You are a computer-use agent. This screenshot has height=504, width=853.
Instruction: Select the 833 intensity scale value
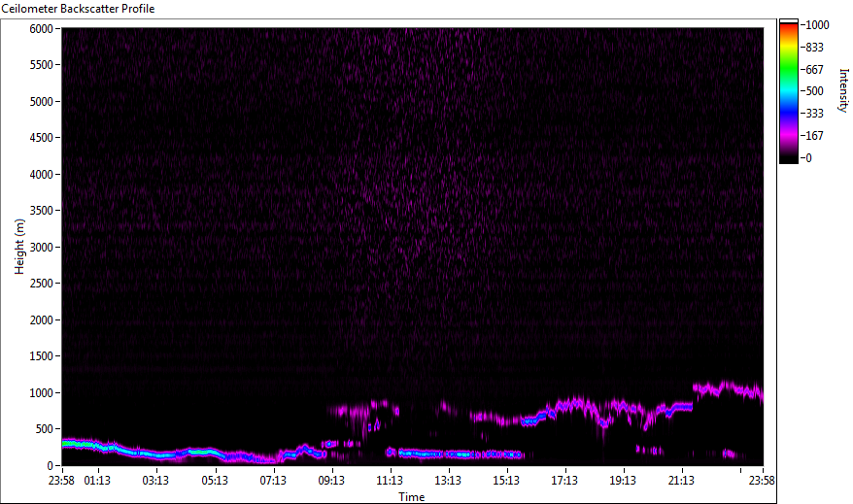click(814, 48)
